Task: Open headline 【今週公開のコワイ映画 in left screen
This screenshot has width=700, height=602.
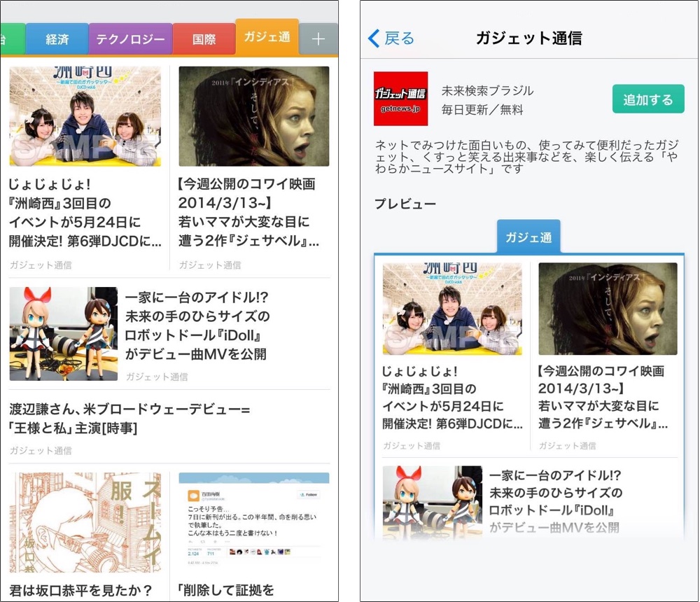Action: click(x=248, y=213)
